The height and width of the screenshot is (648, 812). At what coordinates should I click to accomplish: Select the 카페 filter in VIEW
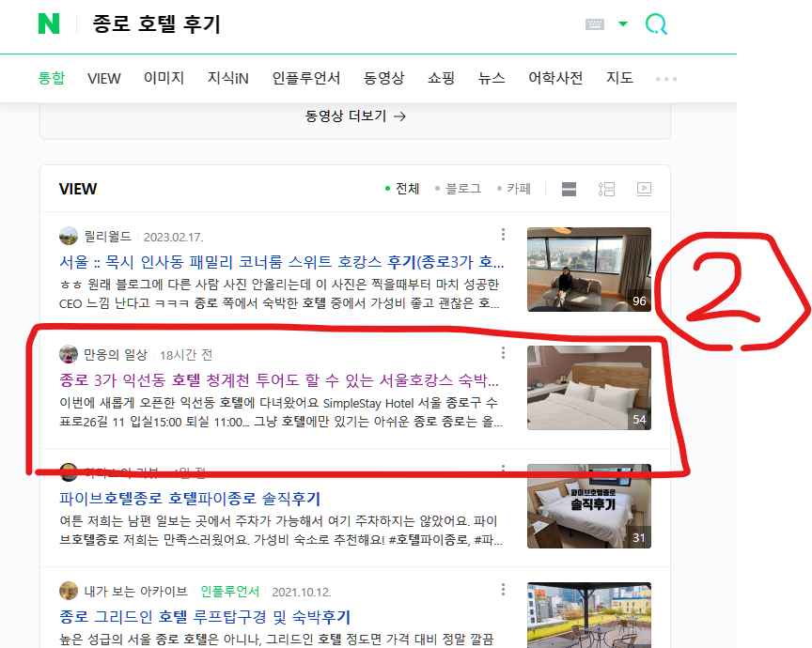coord(514,189)
